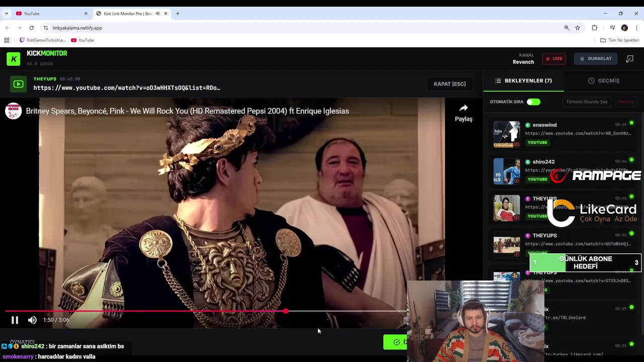Click the Tümünü Okundu Say button
Image resolution: width=644 pixels, height=362 pixels.
pos(587,102)
